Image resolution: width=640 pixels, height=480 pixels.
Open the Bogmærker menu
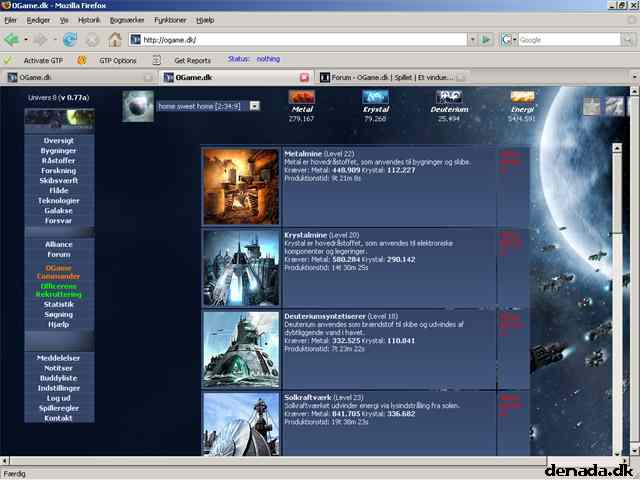[127, 20]
